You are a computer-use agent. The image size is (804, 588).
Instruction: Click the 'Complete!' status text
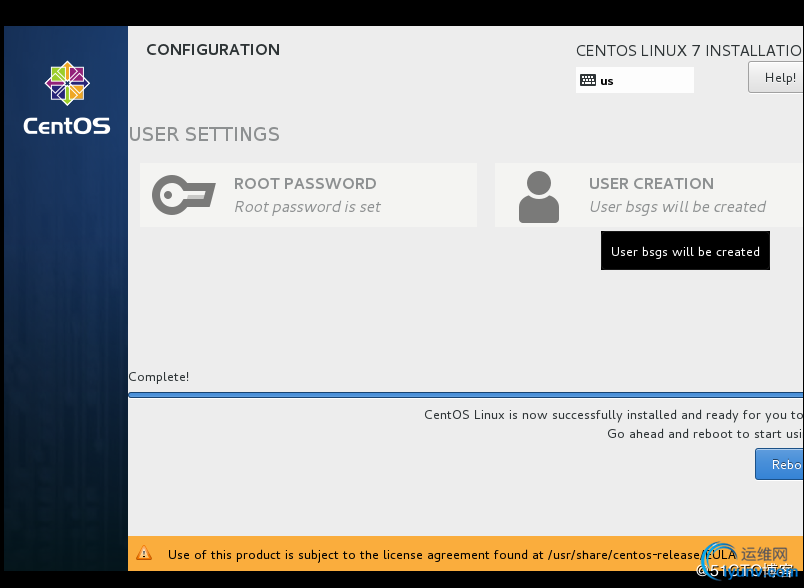[x=158, y=377]
